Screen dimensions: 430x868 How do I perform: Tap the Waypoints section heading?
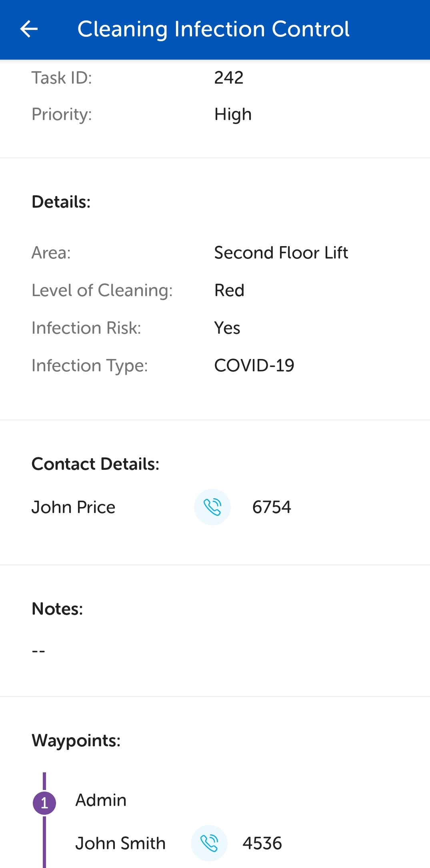(76, 740)
